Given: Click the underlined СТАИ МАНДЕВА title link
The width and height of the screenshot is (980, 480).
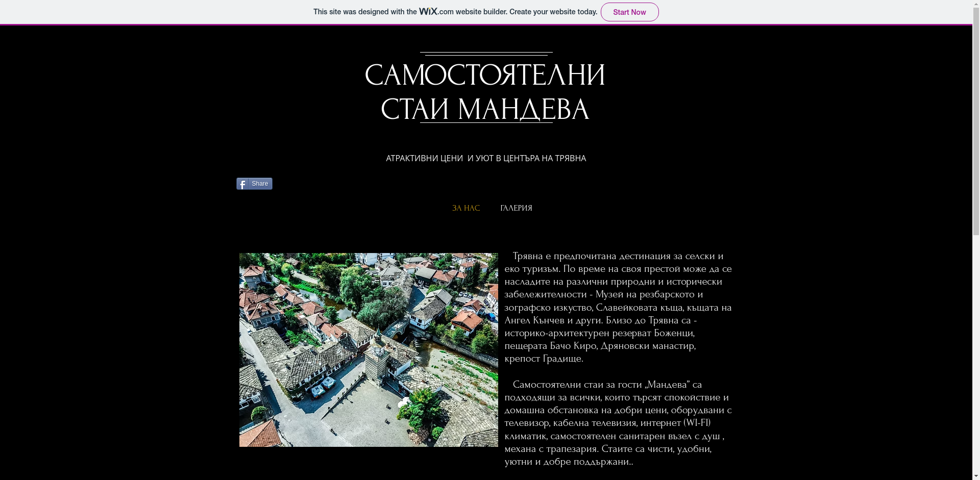Looking at the screenshot, I should pyautogui.click(x=485, y=109).
